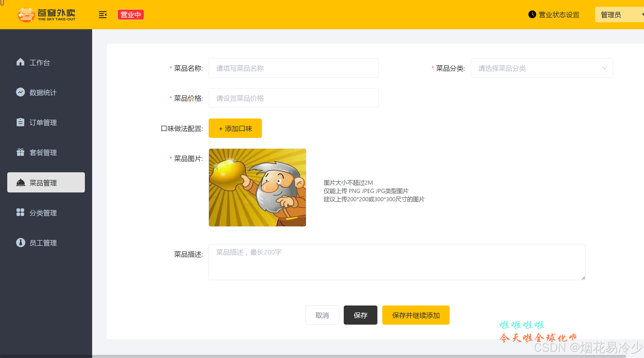Image resolution: width=644 pixels, height=358 pixels.
Task: Collapse the sidebar with the hamburger icon
Action: pos(103,15)
